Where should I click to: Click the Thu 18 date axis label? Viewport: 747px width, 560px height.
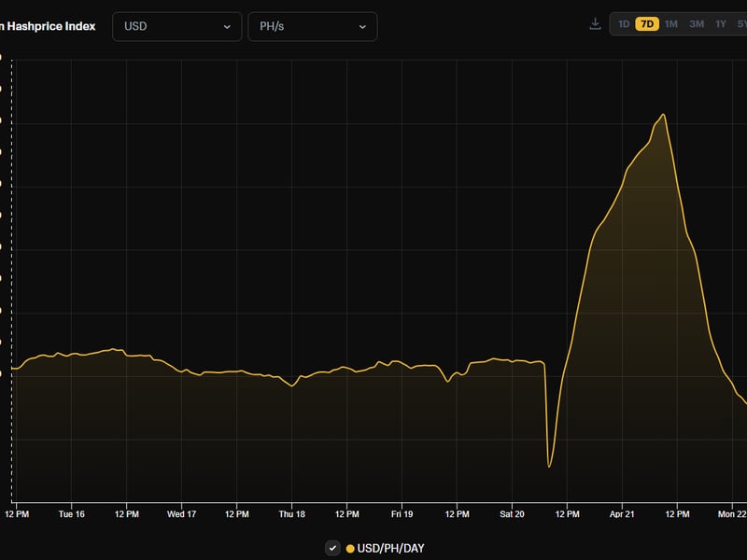292,514
